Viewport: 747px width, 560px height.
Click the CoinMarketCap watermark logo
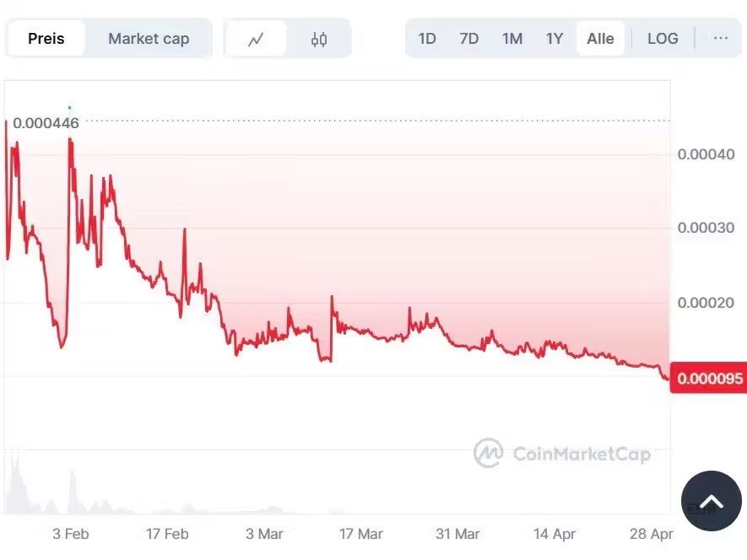click(x=488, y=454)
